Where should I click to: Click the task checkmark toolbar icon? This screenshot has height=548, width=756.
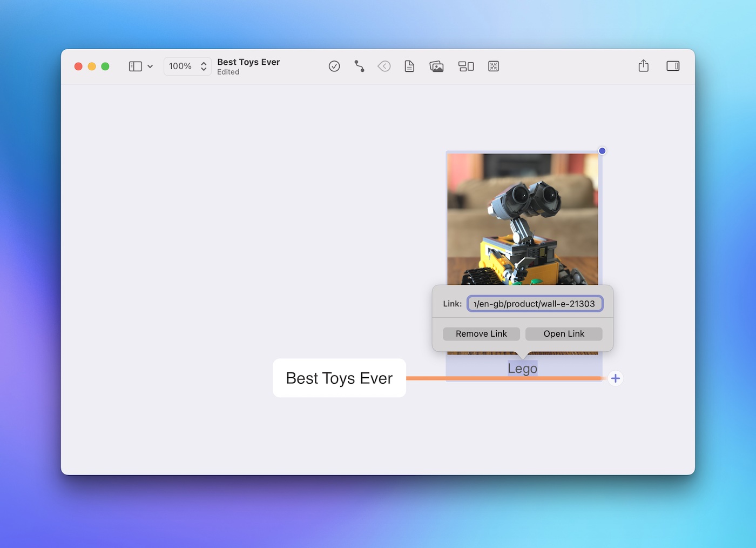(x=334, y=66)
